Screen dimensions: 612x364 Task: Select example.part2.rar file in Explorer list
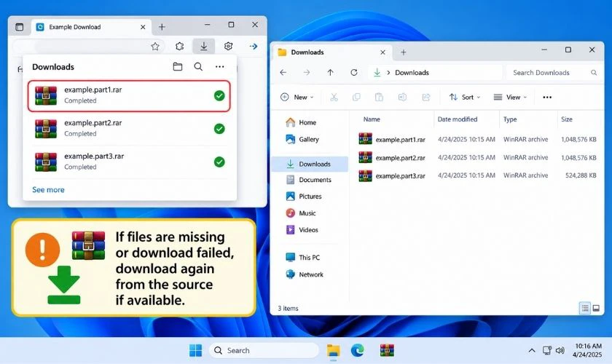pos(477,158)
